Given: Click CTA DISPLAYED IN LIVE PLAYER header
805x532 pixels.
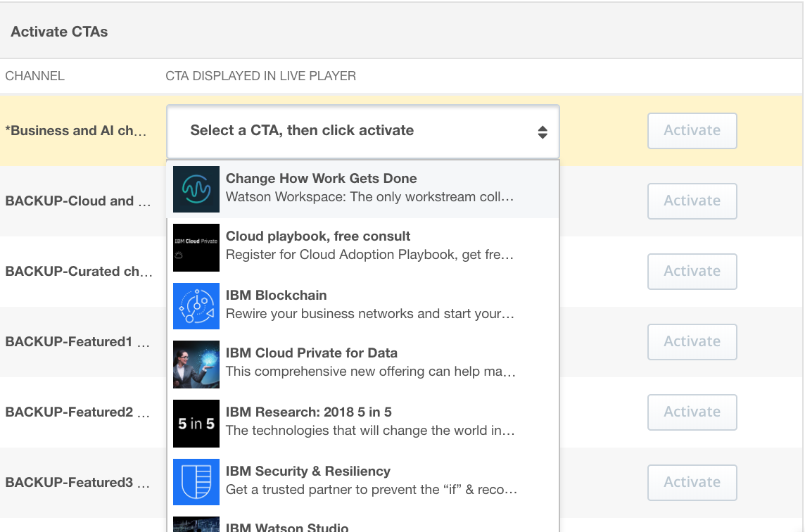Looking at the screenshot, I should tap(261, 76).
